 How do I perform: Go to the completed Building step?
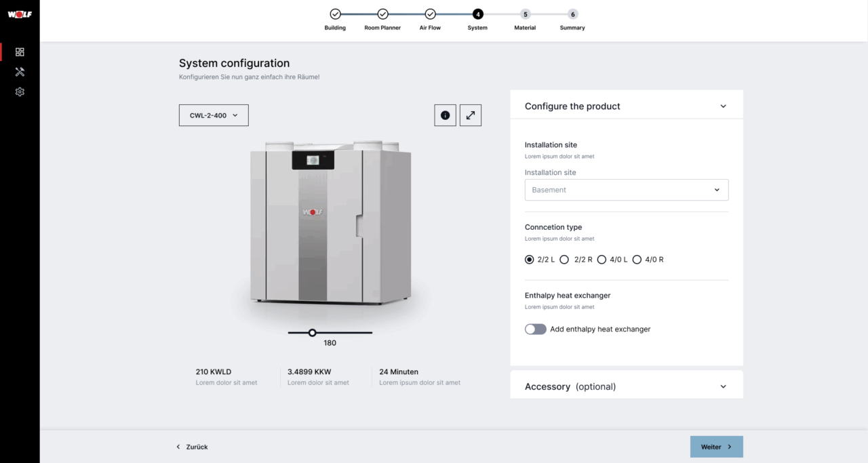point(335,14)
